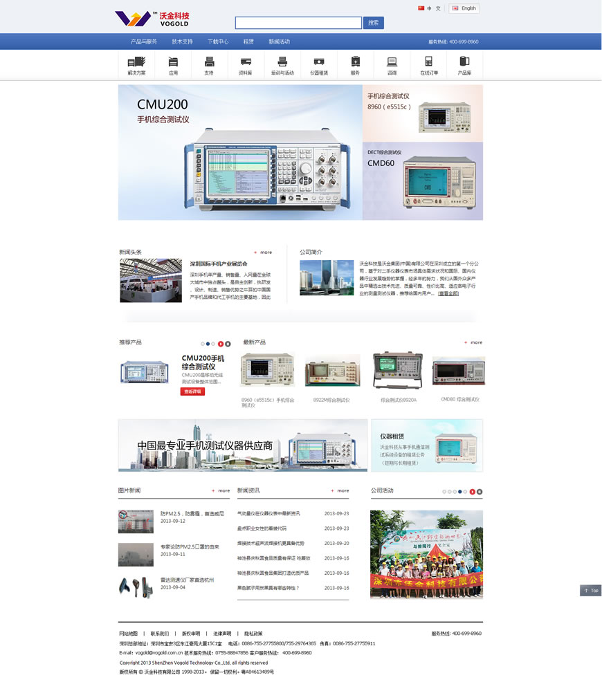Open the 气动量仪 news article
The width and height of the screenshot is (602, 700).
tap(268, 514)
